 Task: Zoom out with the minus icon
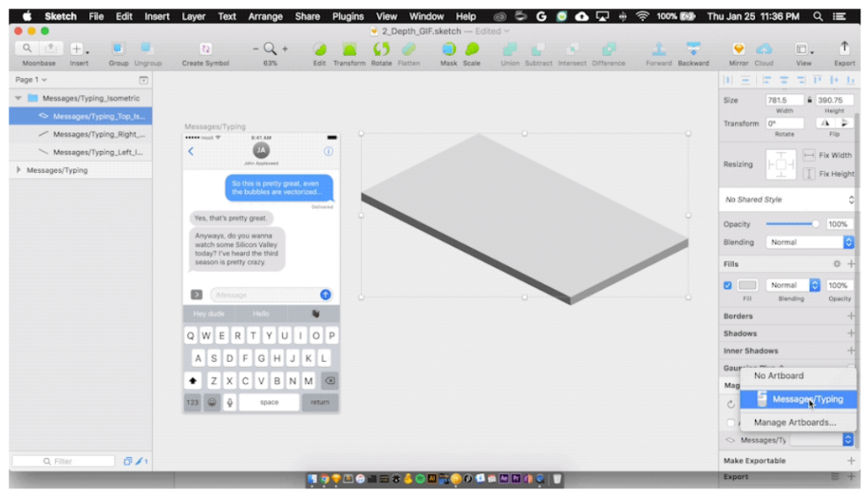coord(255,49)
